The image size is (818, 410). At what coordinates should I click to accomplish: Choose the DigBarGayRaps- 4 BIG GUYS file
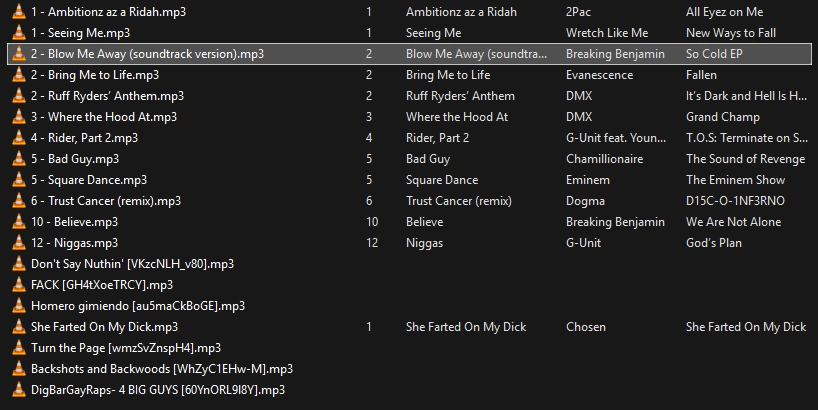click(158, 390)
